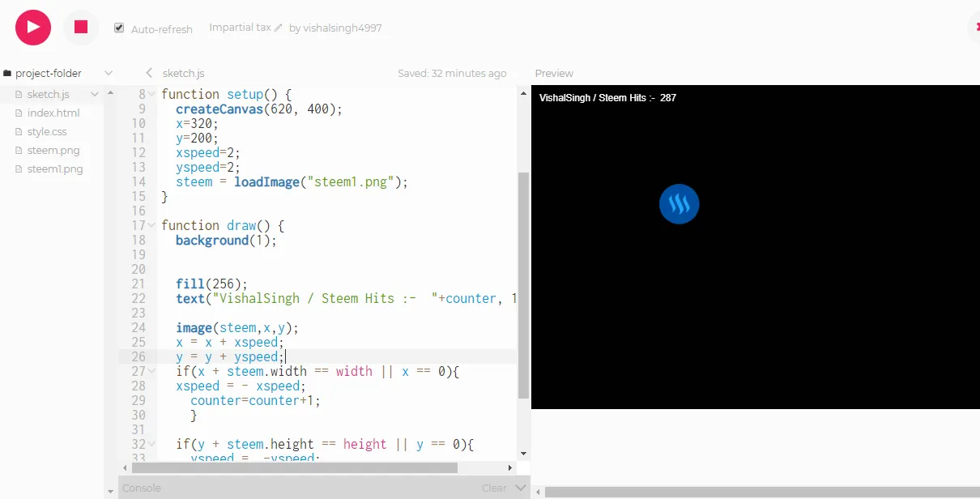980x499 pixels.
Task: Click the editor scroll-down arrow
Action: coord(523,454)
